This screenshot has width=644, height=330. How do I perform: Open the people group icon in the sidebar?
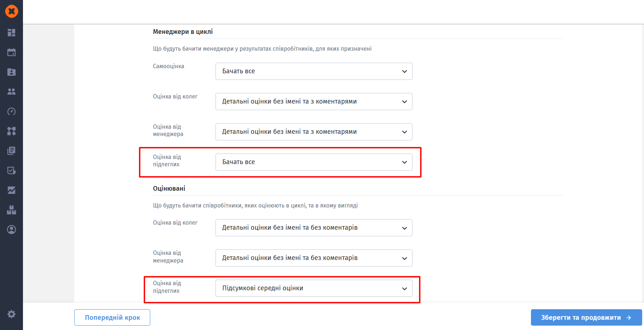coord(11,92)
